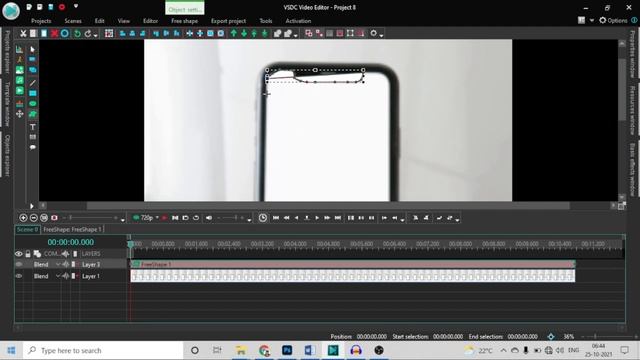
Task: Switch to the Free shape ribbon tab
Action: pyautogui.click(x=184, y=21)
